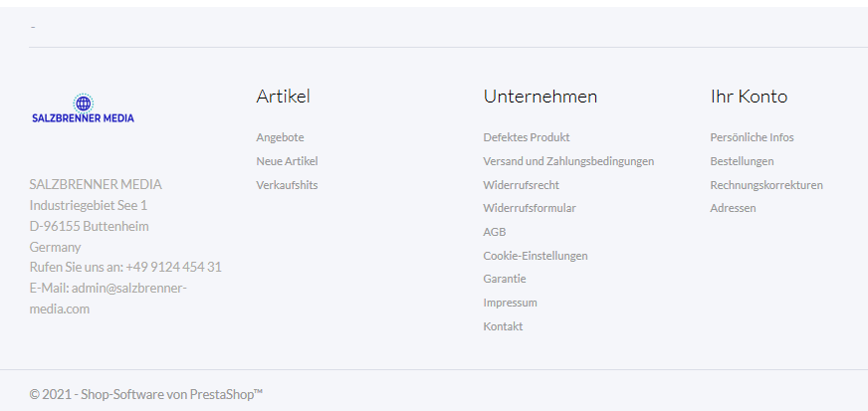Open Cookie-Einstellungen
Image resolution: width=868 pixels, height=411 pixels.
pyautogui.click(x=536, y=256)
